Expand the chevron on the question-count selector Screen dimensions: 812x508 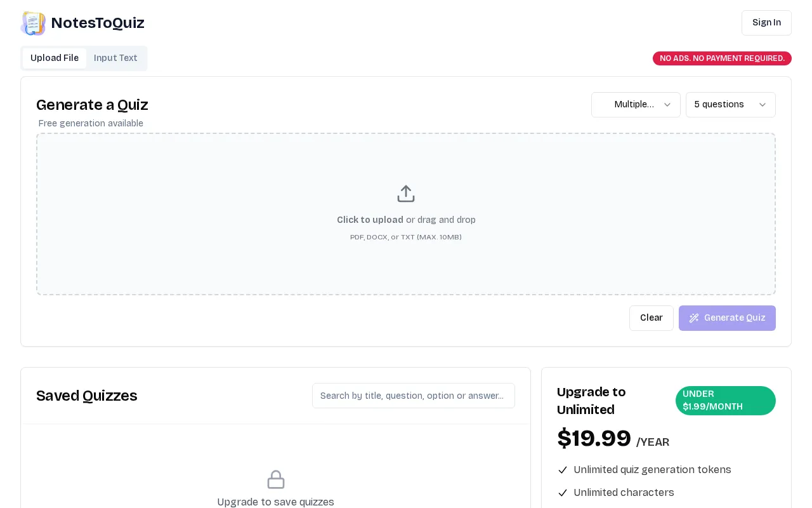(763, 105)
